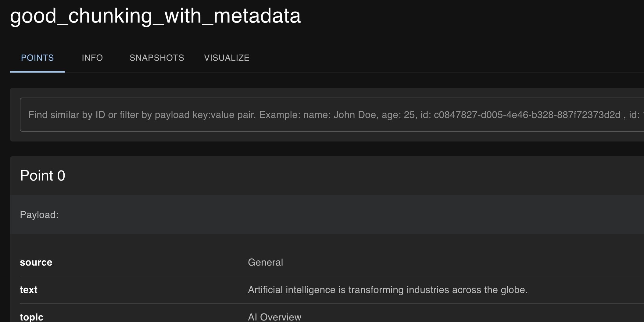
Task: Open the SNAPSHOTS tab
Action: click(x=157, y=58)
